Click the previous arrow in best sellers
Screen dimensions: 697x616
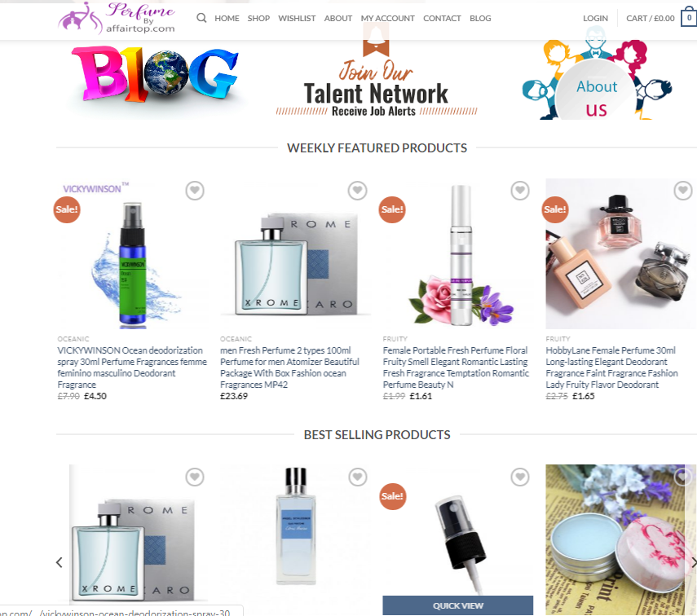coord(60,562)
